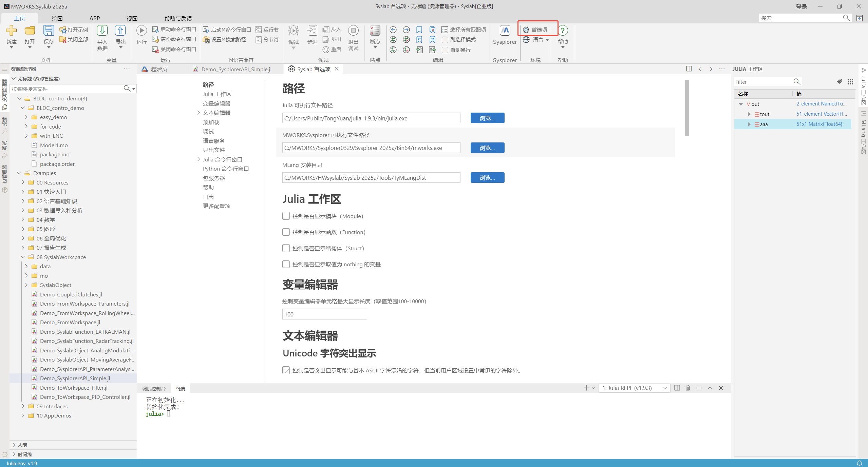Toggle 控制是否显示函数 (Function) checkbox

click(286, 232)
